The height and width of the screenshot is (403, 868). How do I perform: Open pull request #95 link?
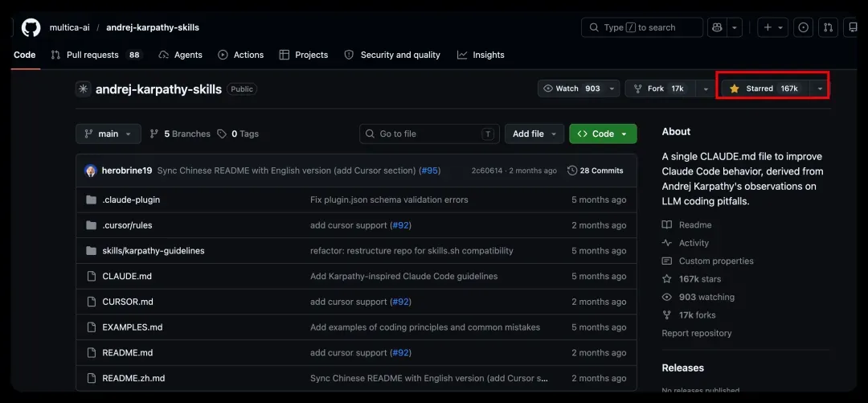click(430, 171)
